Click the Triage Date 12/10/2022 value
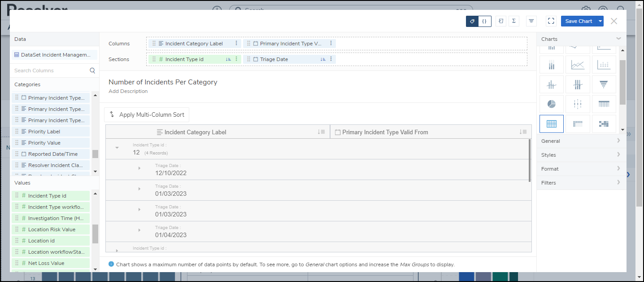Viewport: 644px width, 282px height. pos(171,173)
